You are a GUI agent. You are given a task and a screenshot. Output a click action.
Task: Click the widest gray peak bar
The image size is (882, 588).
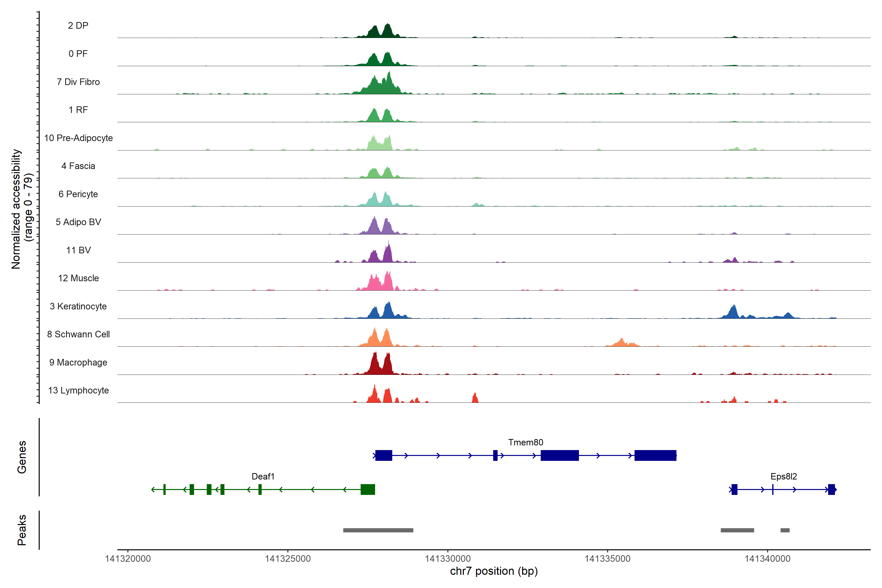(378, 530)
